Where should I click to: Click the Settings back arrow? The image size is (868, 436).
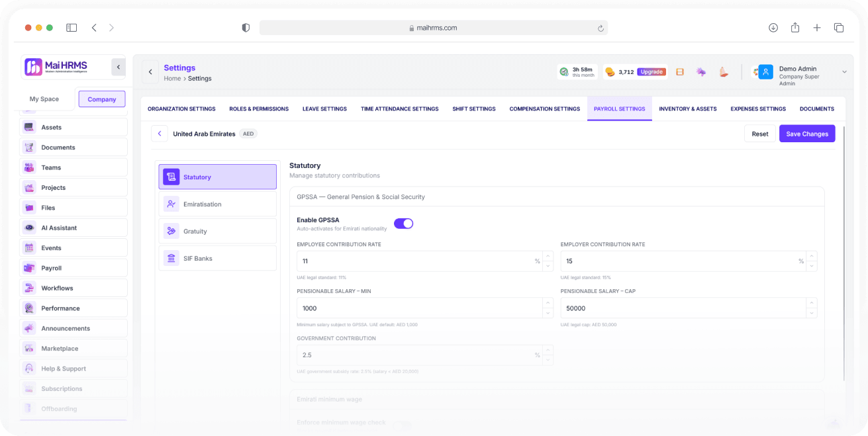point(150,72)
